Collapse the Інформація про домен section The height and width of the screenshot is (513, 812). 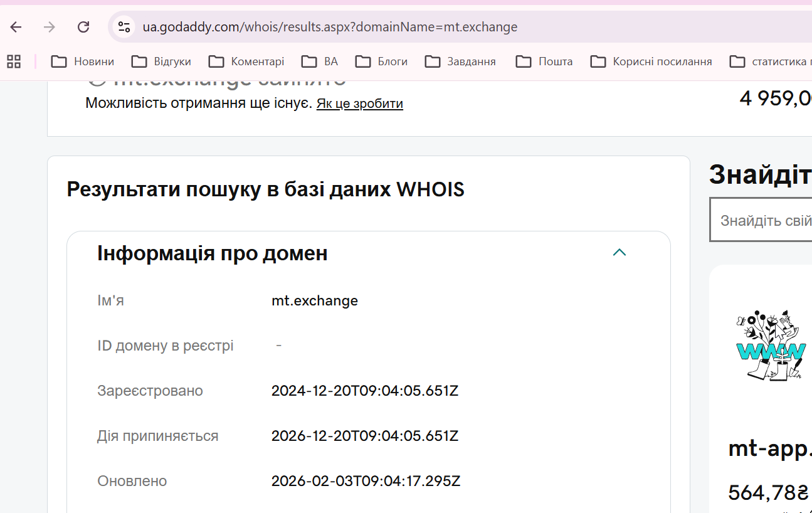620,253
